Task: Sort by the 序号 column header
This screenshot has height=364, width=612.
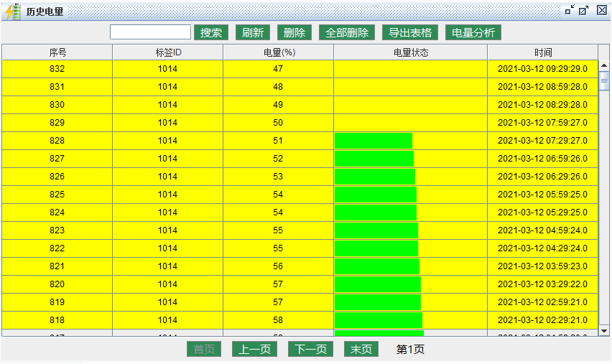Action: pyautogui.click(x=57, y=52)
